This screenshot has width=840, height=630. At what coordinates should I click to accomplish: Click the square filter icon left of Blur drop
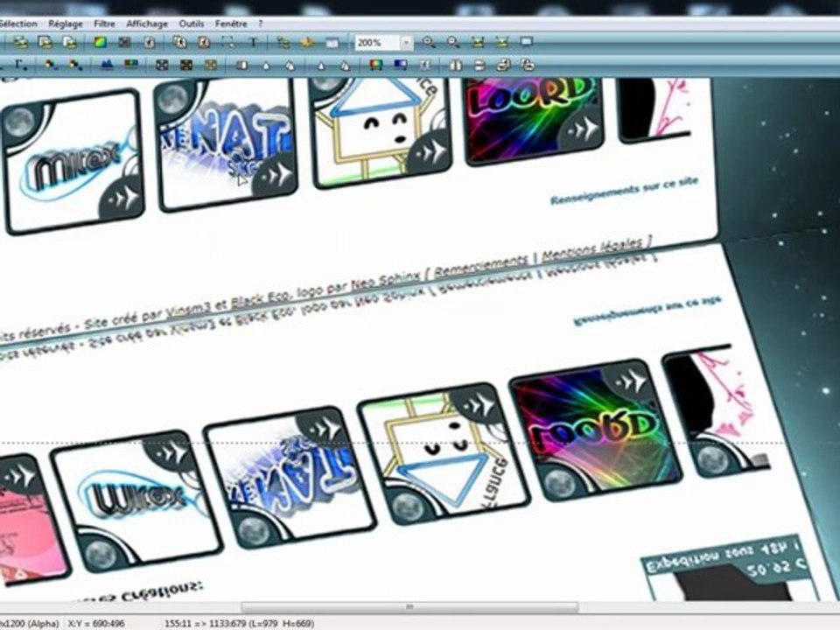241,66
